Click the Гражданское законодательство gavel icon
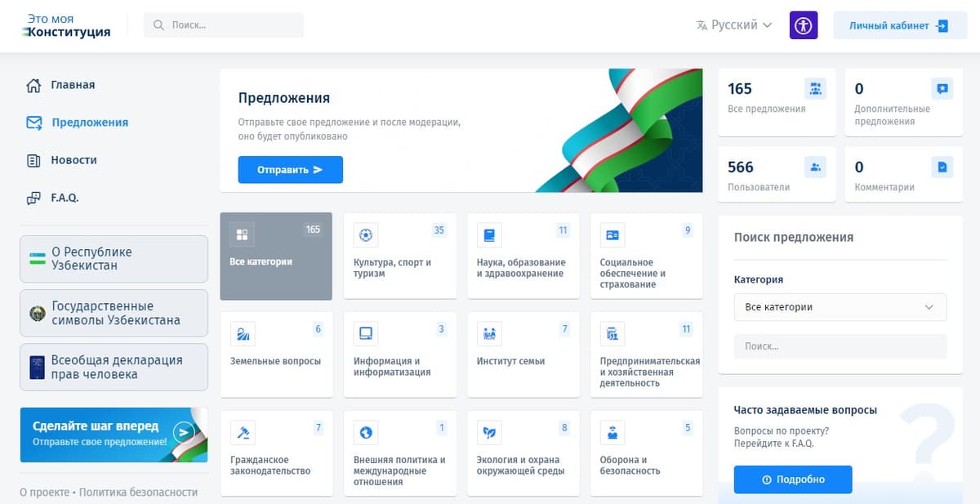The image size is (980, 504). tap(242, 432)
